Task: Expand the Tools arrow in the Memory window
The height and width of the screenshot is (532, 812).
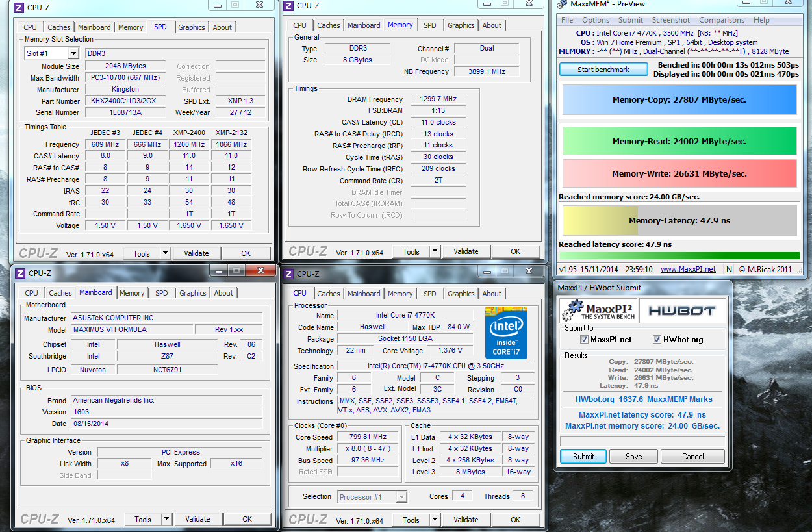Action: (x=435, y=251)
